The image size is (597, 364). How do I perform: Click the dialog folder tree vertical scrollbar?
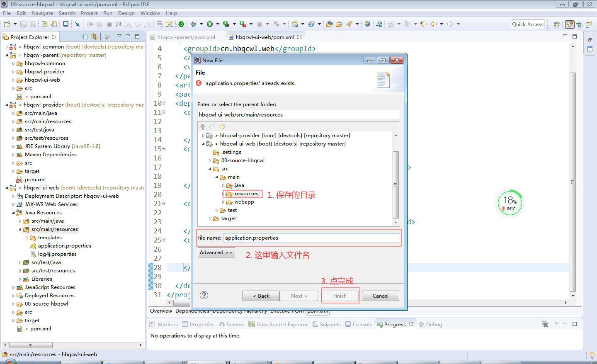click(x=396, y=184)
